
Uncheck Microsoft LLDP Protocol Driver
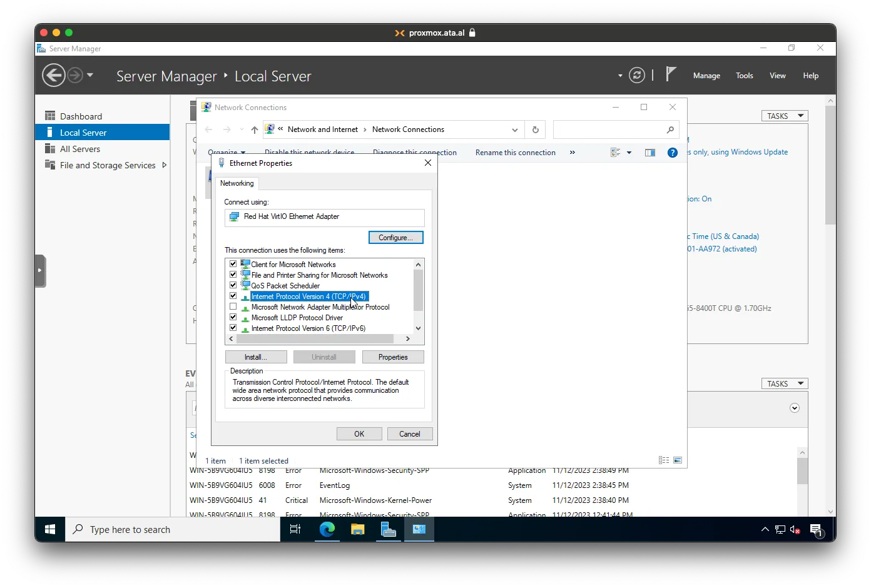(233, 317)
